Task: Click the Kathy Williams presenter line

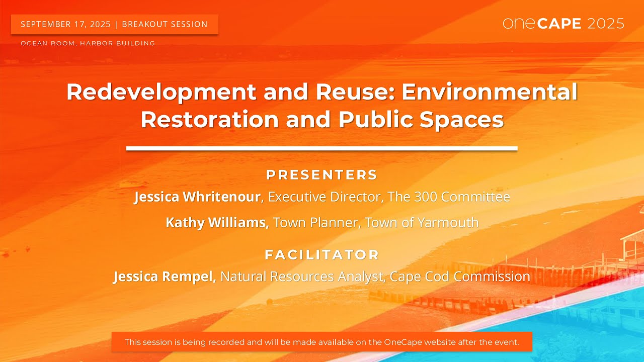Action: [322, 222]
